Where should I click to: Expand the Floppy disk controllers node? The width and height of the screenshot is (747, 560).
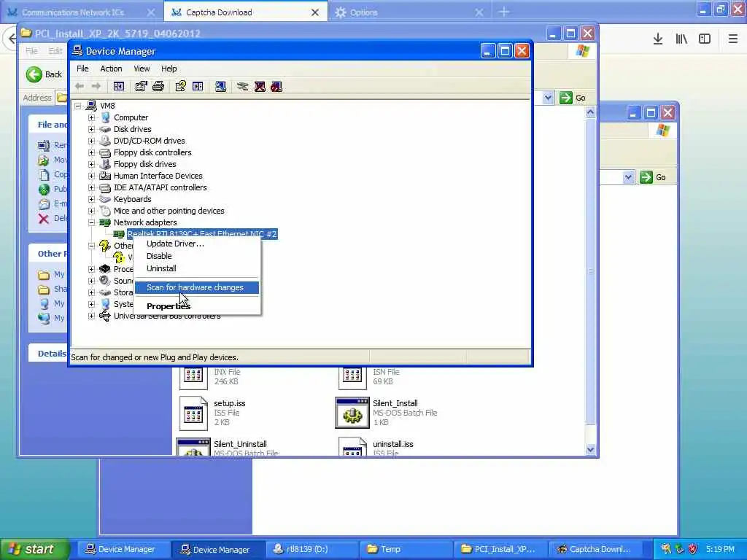pyautogui.click(x=91, y=152)
